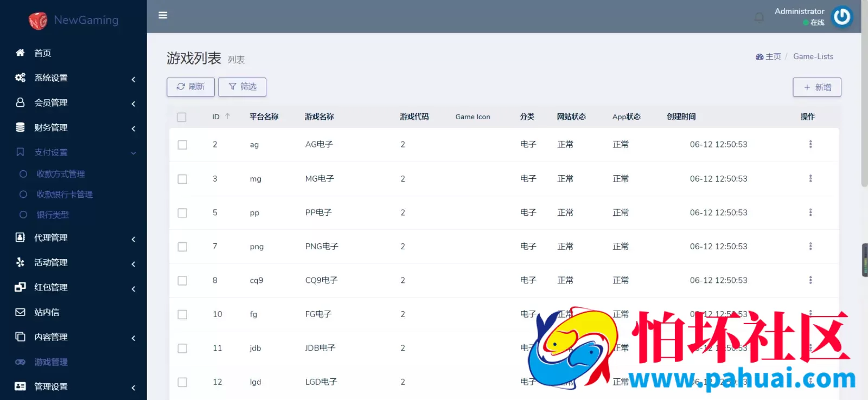Expand the 会员管理 menu chevron

[133, 104]
